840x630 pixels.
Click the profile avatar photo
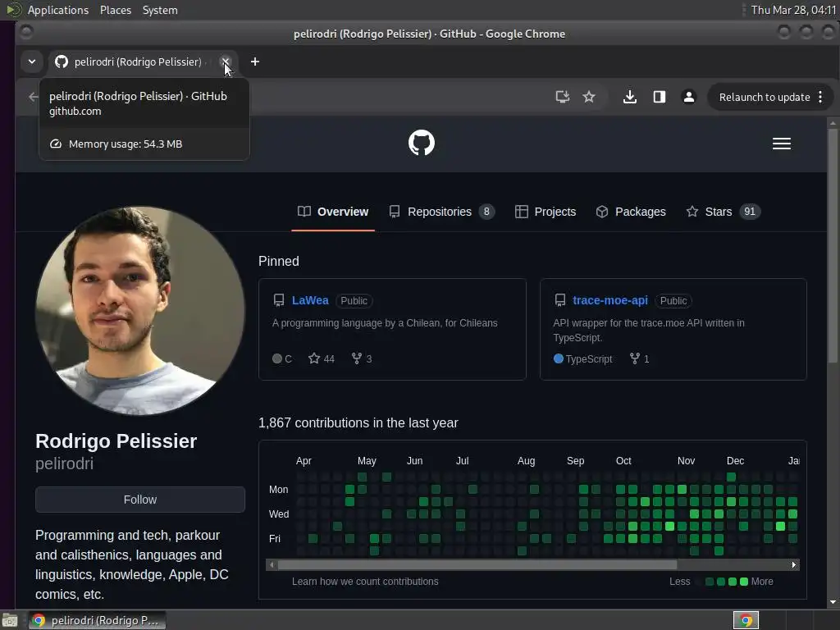pyautogui.click(x=139, y=311)
